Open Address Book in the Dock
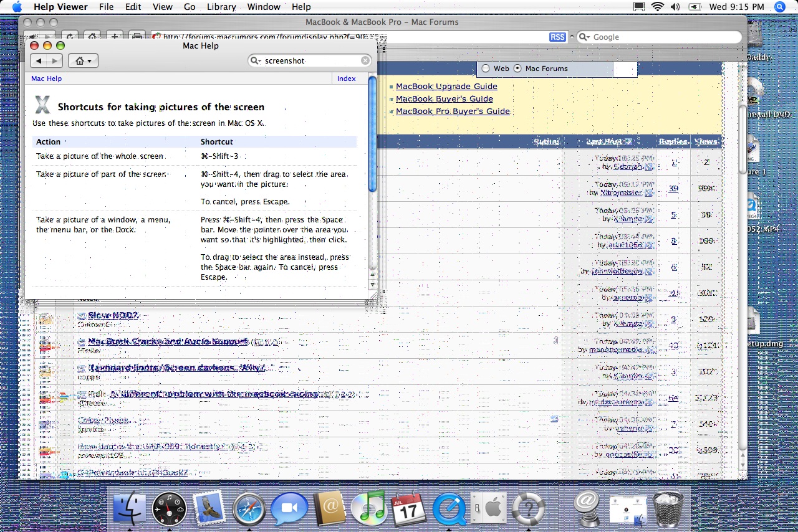 (329, 508)
